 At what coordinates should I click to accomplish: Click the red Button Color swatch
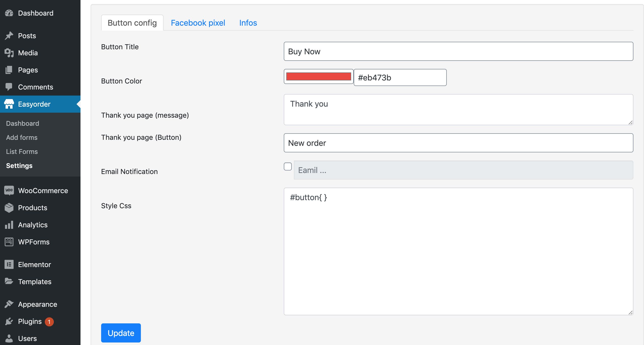(318, 76)
